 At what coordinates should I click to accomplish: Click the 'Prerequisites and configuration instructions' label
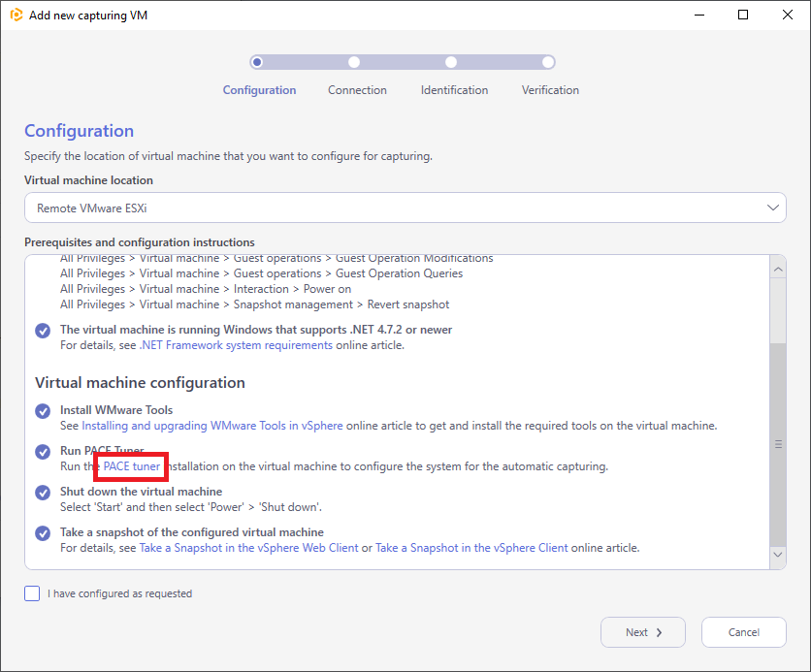(140, 241)
